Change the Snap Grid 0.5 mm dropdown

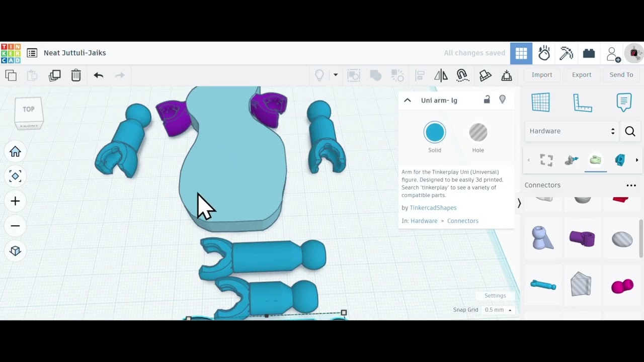[498, 310]
